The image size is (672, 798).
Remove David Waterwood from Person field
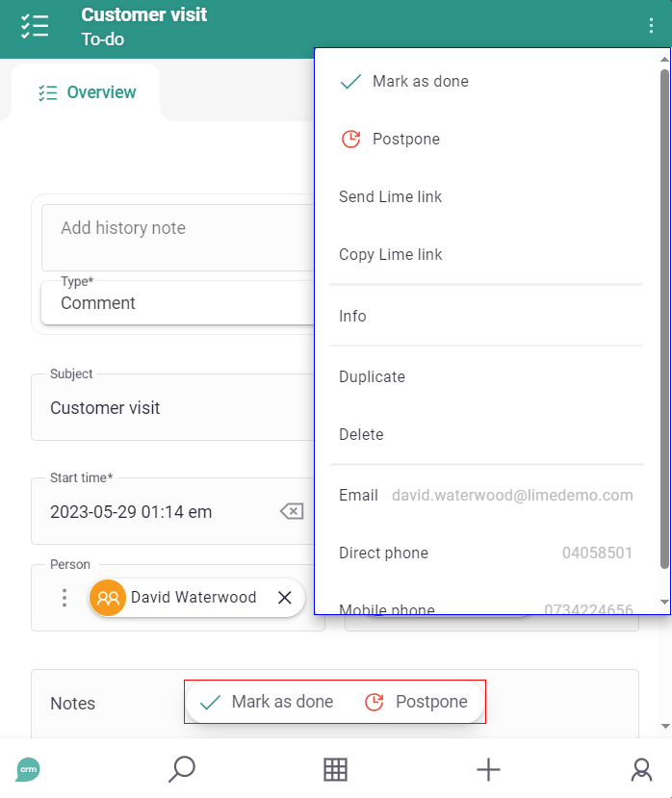tap(285, 598)
